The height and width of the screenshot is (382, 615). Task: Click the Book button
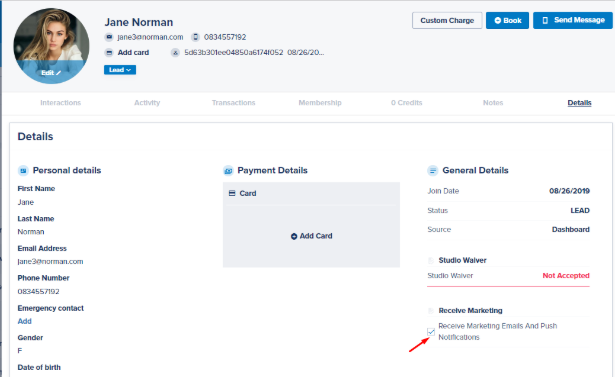[508, 20]
